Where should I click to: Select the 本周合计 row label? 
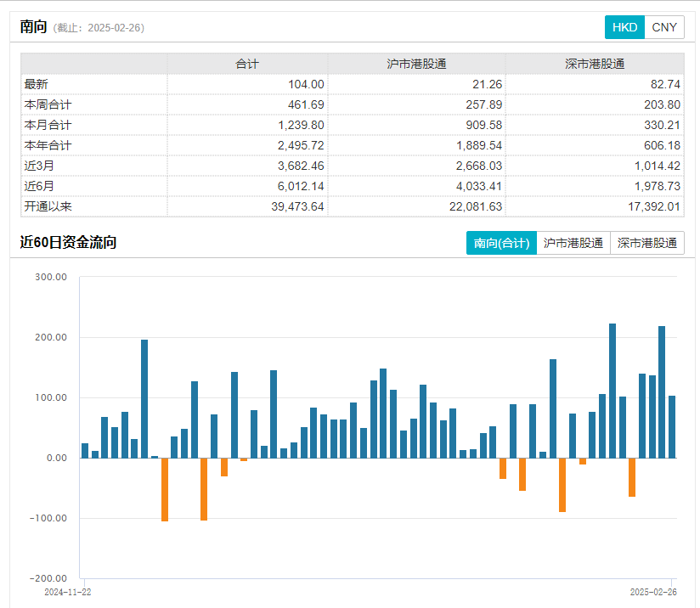[x=48, y=104]
